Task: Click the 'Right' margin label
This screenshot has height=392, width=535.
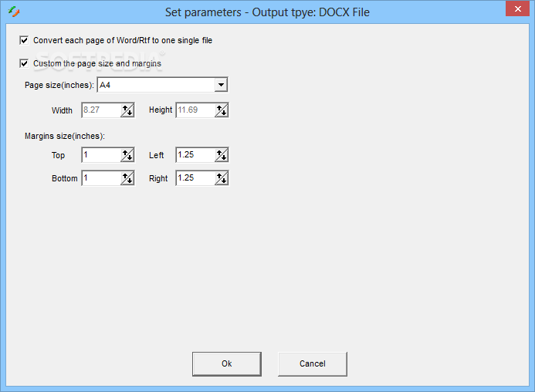Action: tap(158, 179)
